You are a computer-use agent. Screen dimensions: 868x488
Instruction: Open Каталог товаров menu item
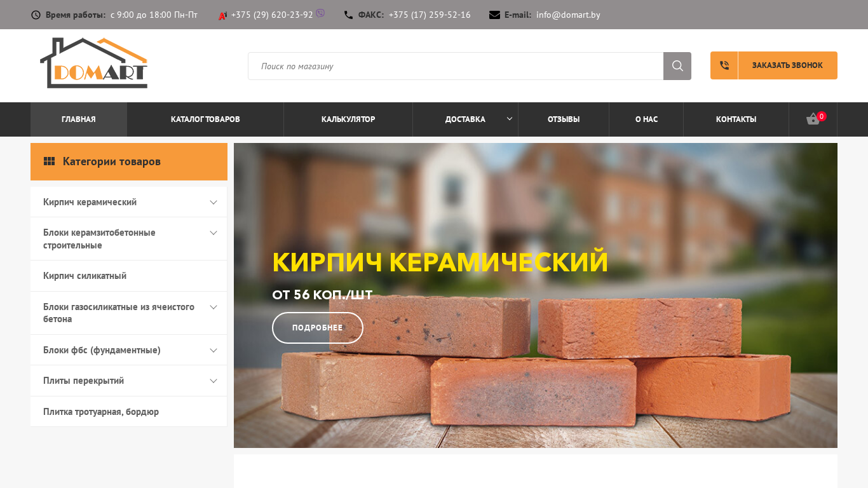pos(205,119)
